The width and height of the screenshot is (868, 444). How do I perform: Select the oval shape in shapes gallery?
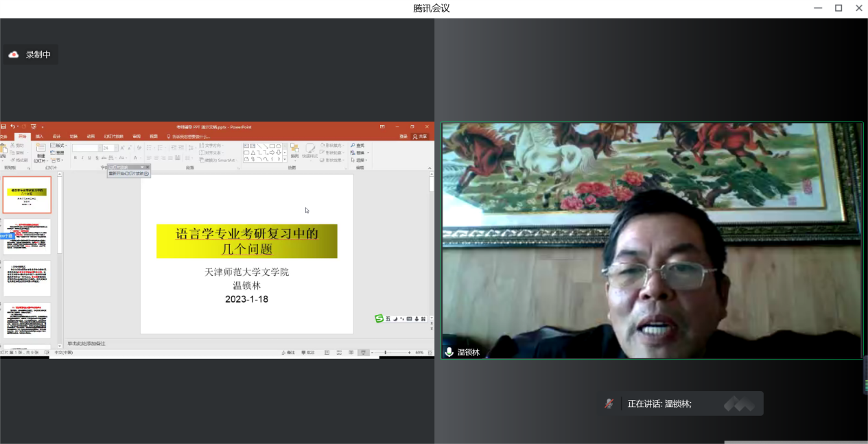click(279, 146)
